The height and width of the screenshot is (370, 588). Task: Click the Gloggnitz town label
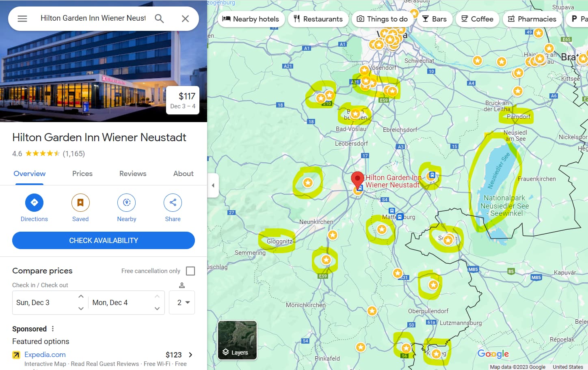tap(279, 241)
